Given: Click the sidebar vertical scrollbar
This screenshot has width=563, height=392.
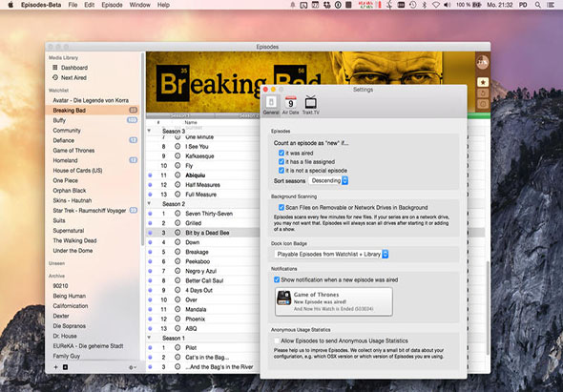Looking at the screenshot, I should click(142, 149).
